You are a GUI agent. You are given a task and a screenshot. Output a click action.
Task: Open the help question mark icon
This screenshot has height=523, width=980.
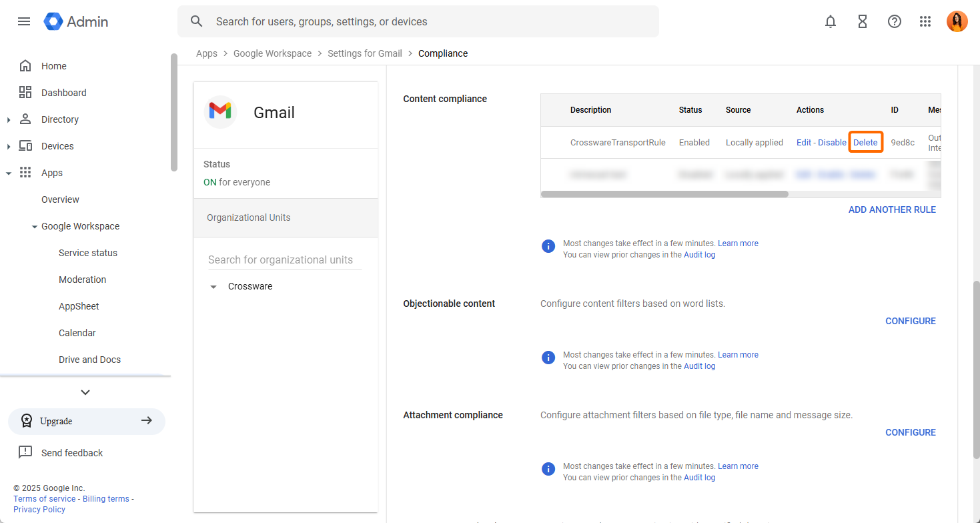click(895, 21)
